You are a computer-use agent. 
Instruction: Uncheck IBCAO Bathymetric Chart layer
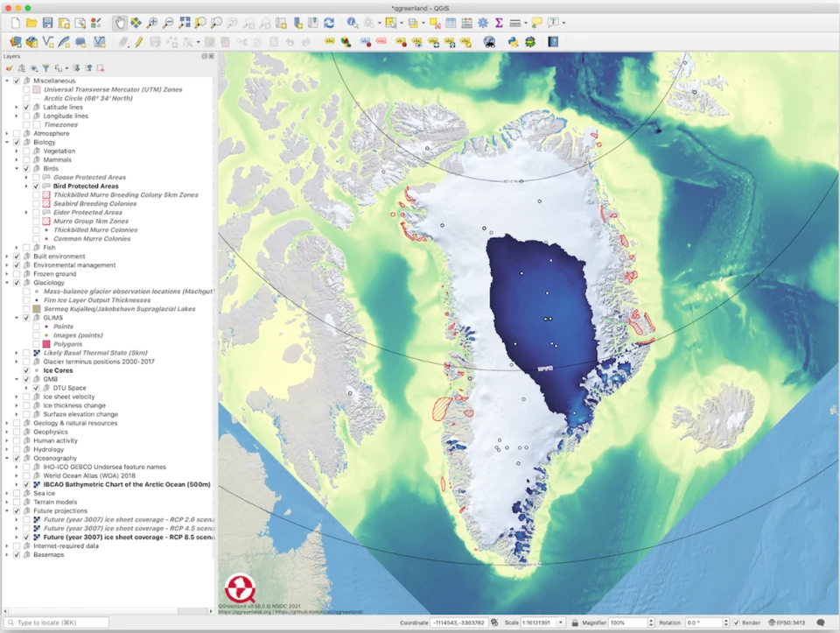click(x=26, y=484)
